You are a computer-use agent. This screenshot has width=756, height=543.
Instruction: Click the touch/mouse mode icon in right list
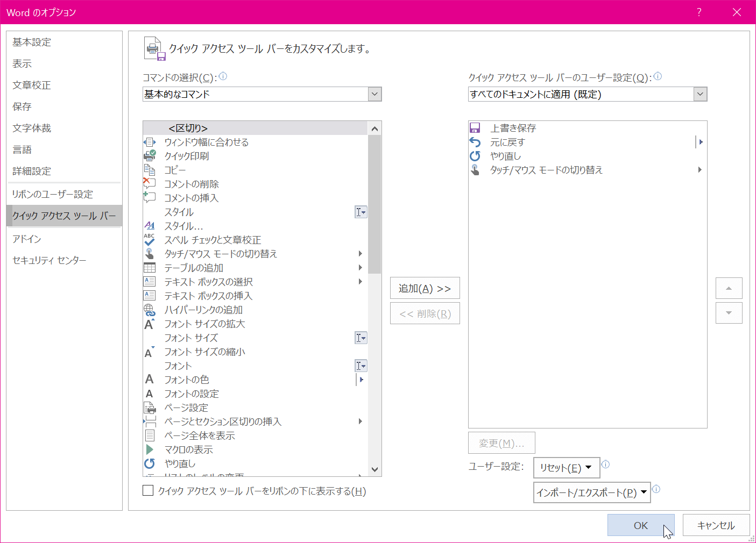tap(475, 170)
